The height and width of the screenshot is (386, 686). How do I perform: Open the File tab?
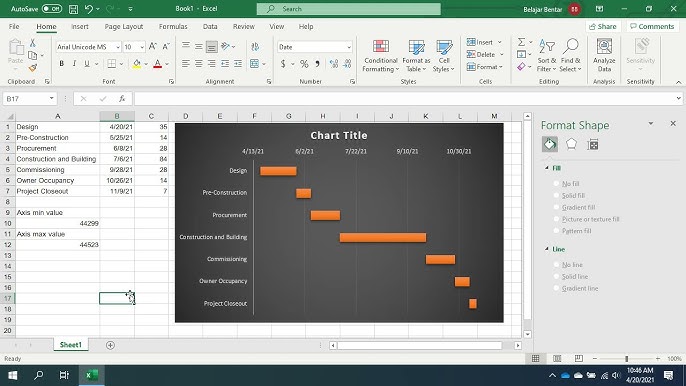14,27
